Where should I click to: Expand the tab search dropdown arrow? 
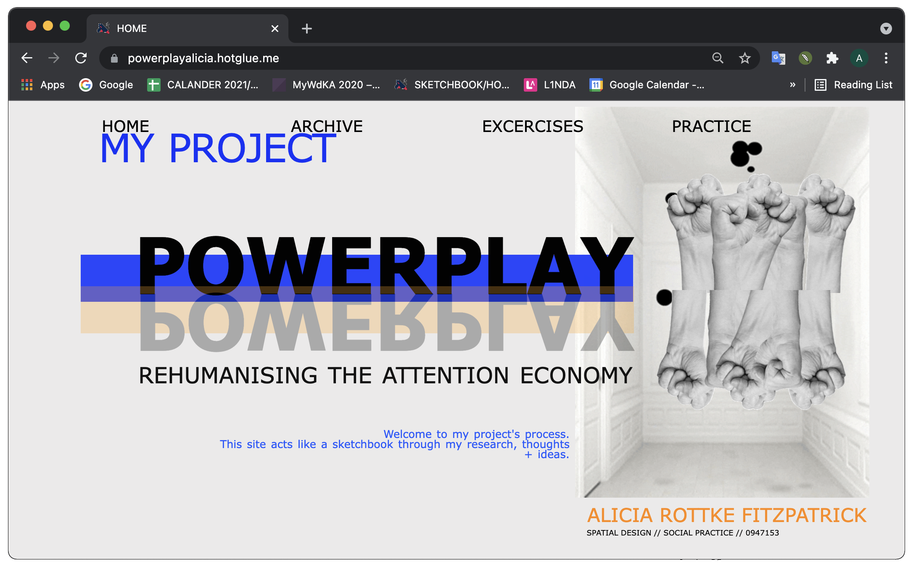(886, 29)
